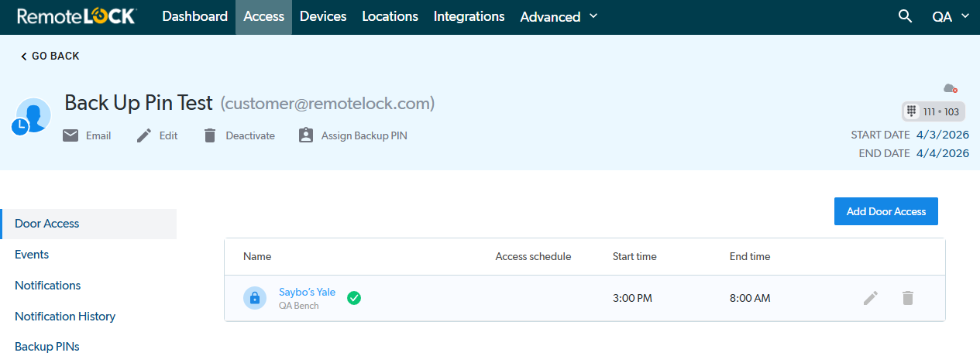Edit the Saybo's Yale door access row
The width and height of the screenshot is (980, 363).
click(x=871, y=298)
